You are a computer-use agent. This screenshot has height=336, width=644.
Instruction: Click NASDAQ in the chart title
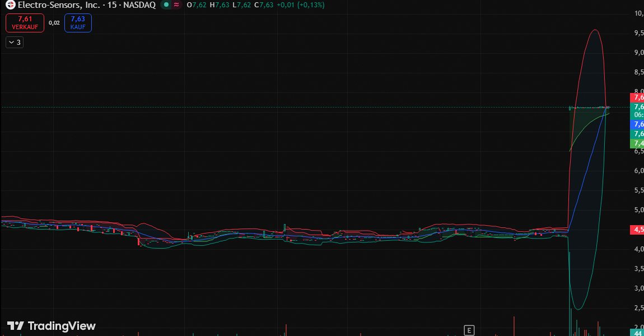pos(139,5)
